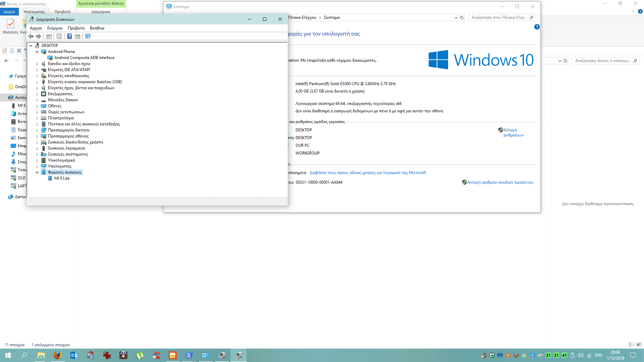Open Firefox from the taskbar
Screen dimensions: 644x362
click(58, 355)
